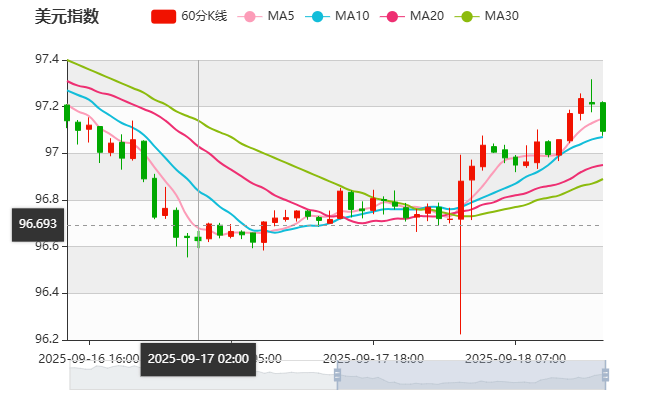Click the 97.4 y-axis tick label
Screen dimensions: 670x400
(47, 60)
